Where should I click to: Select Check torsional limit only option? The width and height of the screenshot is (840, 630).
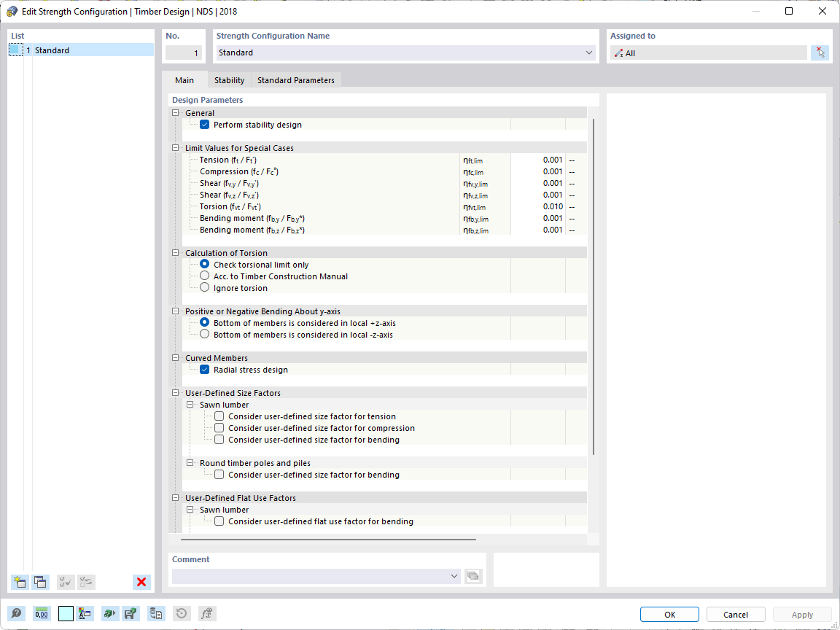pos(205,265)
